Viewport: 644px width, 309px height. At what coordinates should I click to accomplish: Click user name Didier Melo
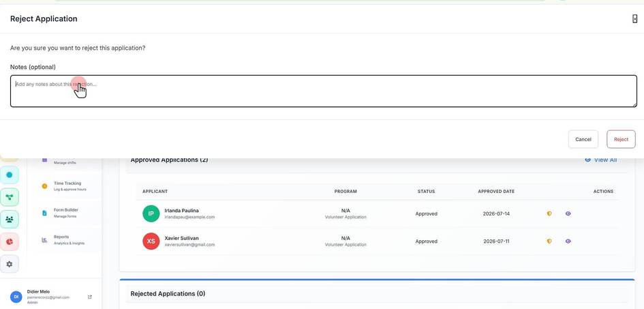38,291
